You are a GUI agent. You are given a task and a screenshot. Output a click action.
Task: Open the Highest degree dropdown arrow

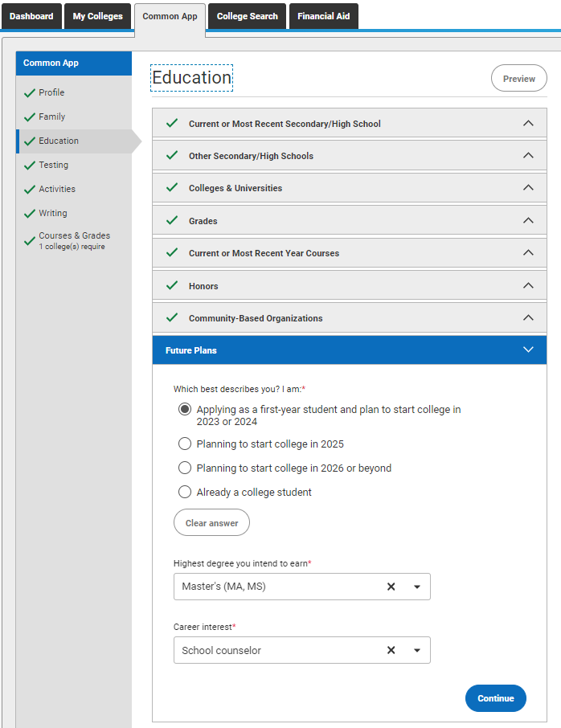tap(417, 587)
